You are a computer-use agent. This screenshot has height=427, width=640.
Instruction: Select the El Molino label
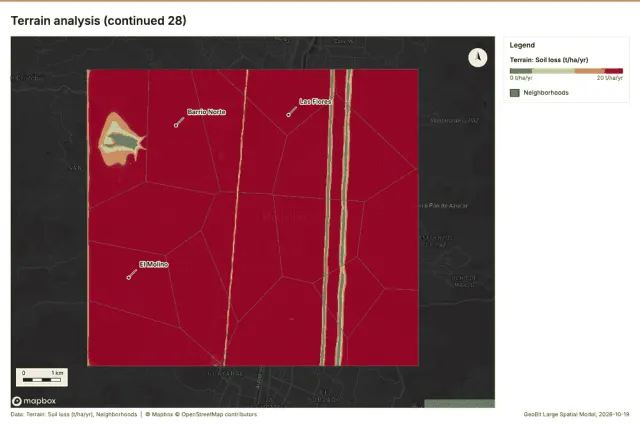coord(153,265)
